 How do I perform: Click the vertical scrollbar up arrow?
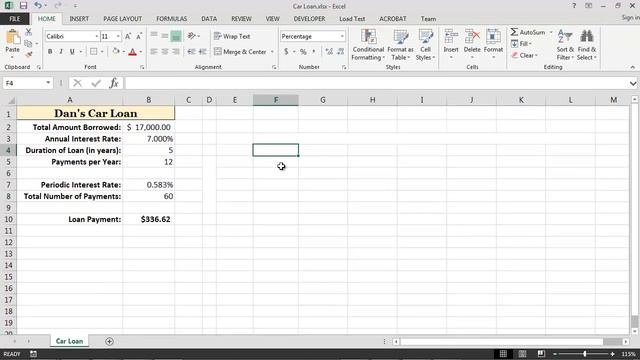635,99
